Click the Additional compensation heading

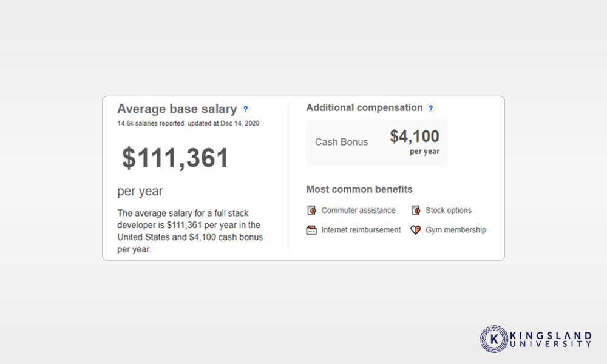tap(364, 107)
